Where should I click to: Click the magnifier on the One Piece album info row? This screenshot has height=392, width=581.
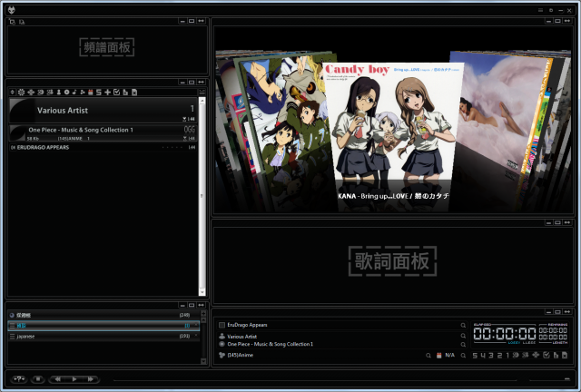click(463, 345)
